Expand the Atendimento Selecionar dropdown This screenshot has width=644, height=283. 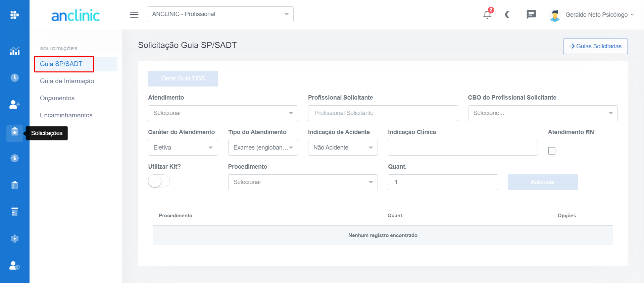pyautogui.click(x=223, y=113)
